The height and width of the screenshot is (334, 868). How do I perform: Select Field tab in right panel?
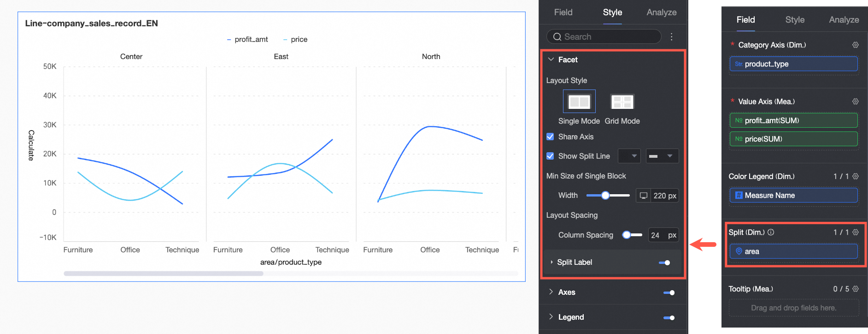pyautogui.click(x=745, y=20)
